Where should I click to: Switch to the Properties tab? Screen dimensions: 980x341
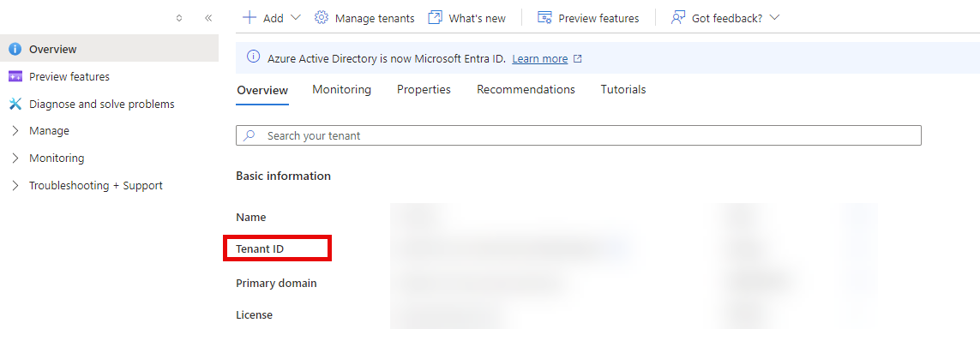click(424, 89)
